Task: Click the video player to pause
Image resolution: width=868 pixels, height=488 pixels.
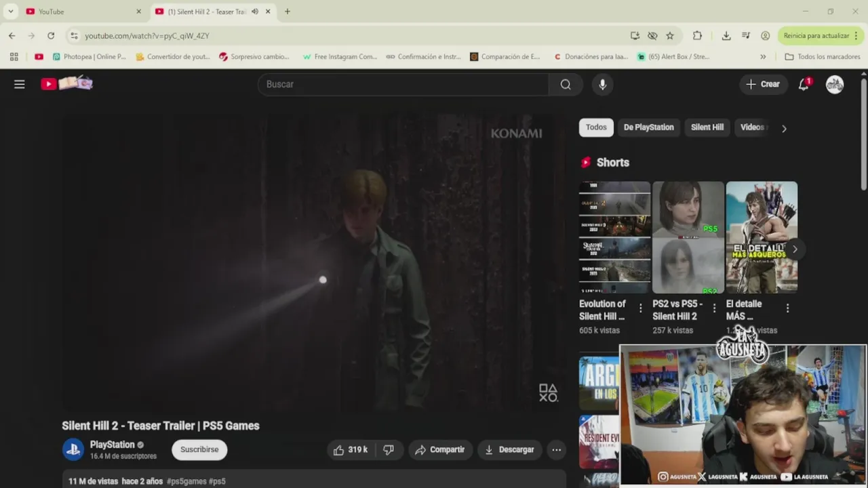Action: pyautogui.click(x=314, y=261)
